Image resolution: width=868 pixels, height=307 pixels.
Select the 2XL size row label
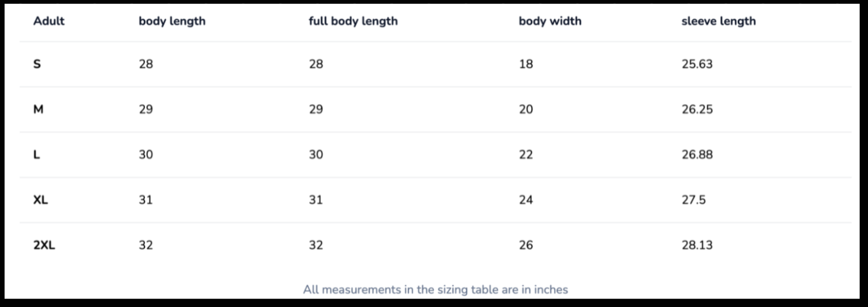(44, 245)
